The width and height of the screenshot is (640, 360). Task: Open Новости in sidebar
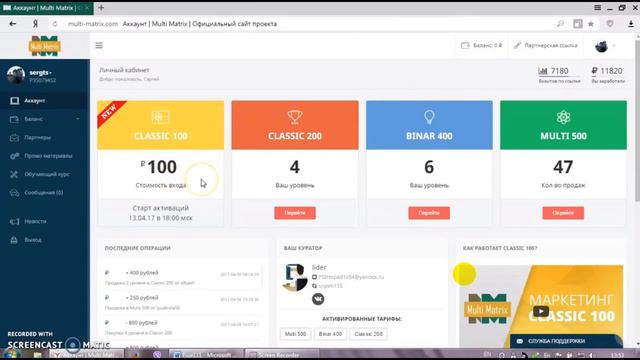[45, 221]
